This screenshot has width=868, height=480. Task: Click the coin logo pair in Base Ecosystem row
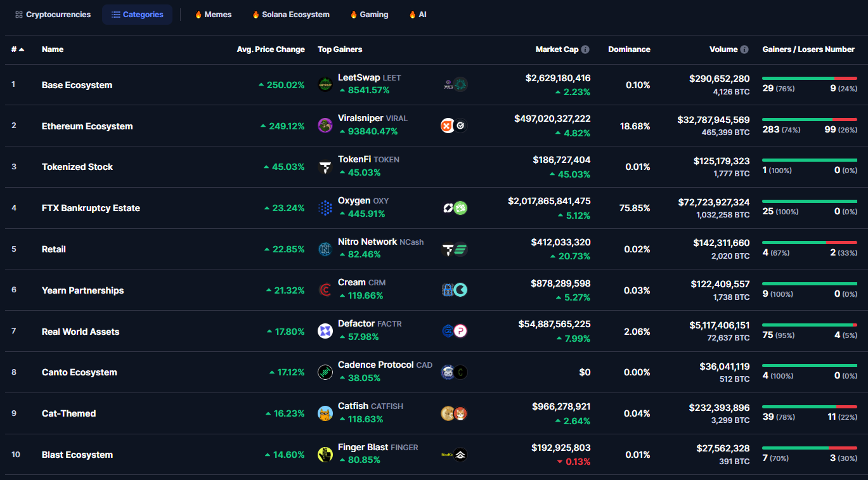pos(455,84)
